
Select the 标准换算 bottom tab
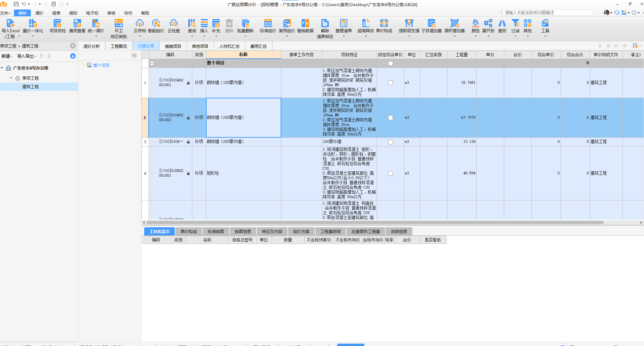(x=216, y=232)
